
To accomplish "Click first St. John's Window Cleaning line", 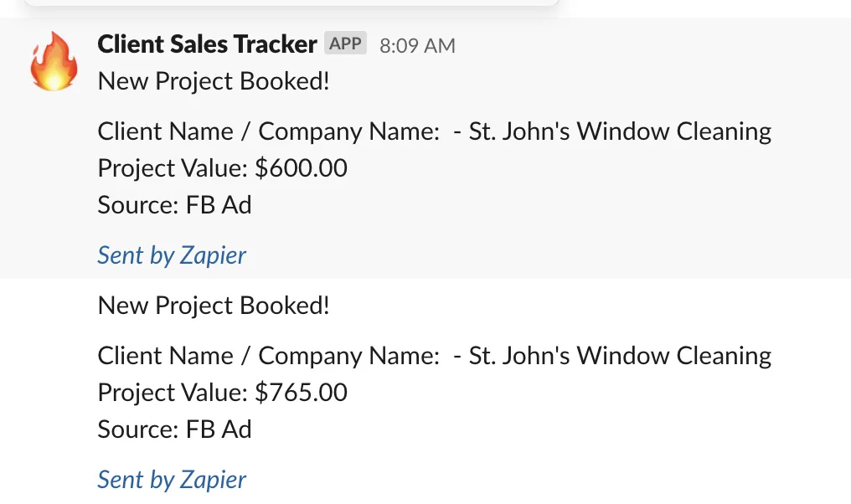I will [435, 131].
